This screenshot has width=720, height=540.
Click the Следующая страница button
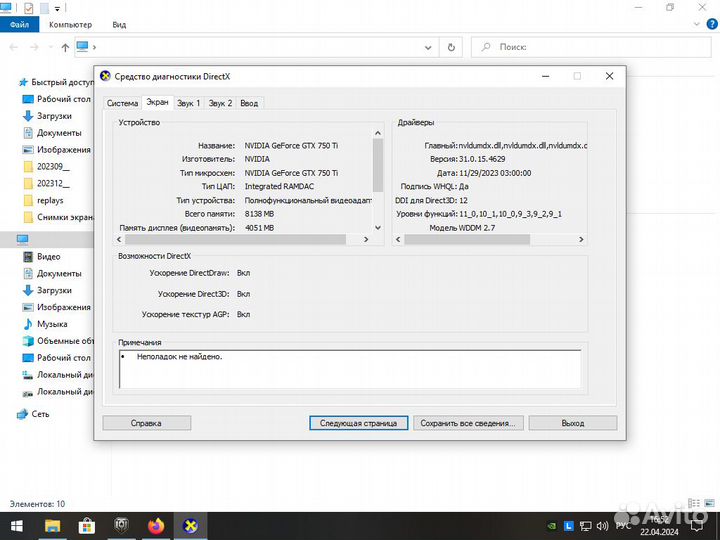pos(358,423)
